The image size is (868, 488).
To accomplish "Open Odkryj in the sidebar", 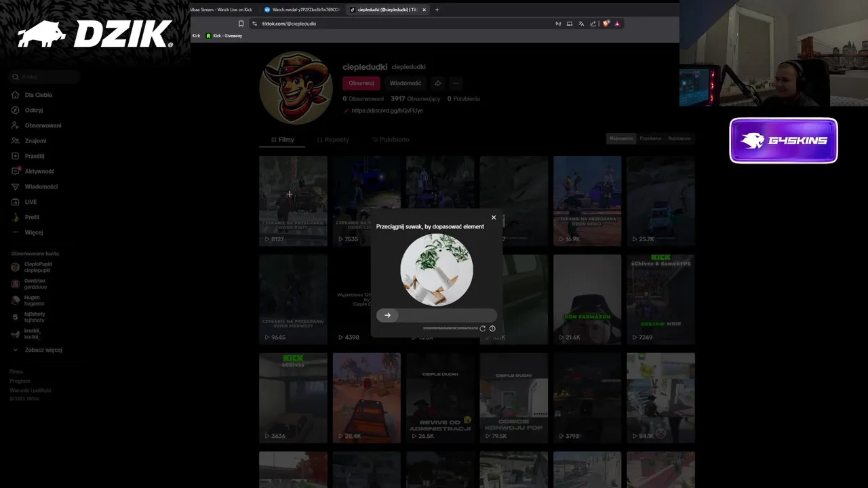I will coord(34,110).
